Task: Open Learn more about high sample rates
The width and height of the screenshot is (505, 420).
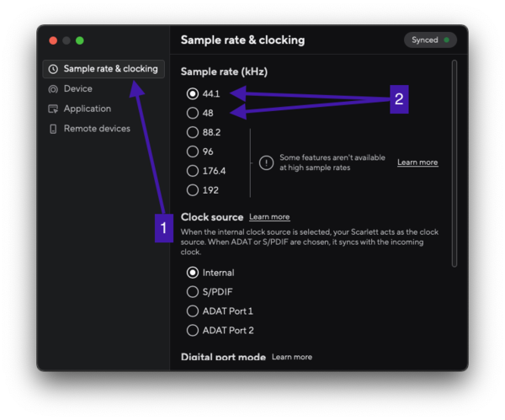Action: [417, 162]
